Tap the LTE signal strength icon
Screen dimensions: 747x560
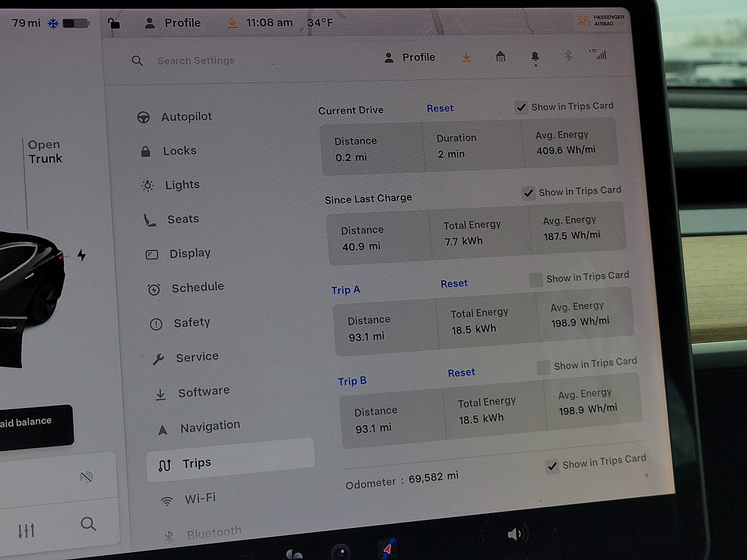click(x=599, y=54)
